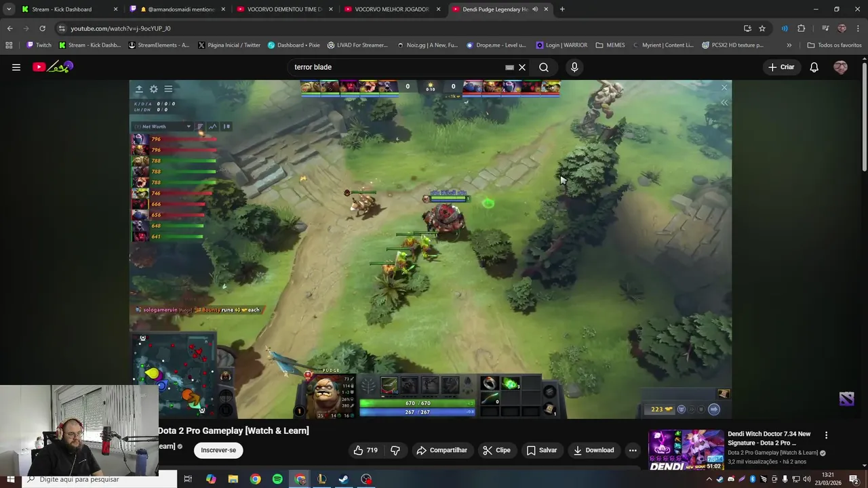The image size is (868, 488).
Task: Open Task View on the taskbar
Action: pos(188,479)
